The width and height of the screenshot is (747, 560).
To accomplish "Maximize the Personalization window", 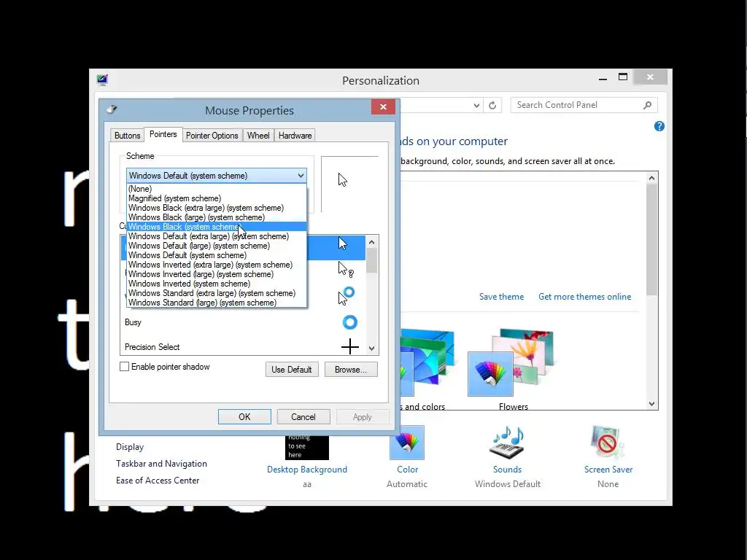I will [623, 77].
